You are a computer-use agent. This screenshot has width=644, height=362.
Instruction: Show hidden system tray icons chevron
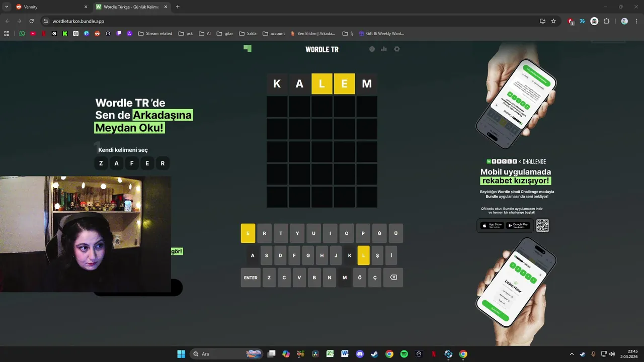pyautogui.click(x=572, y=354)
